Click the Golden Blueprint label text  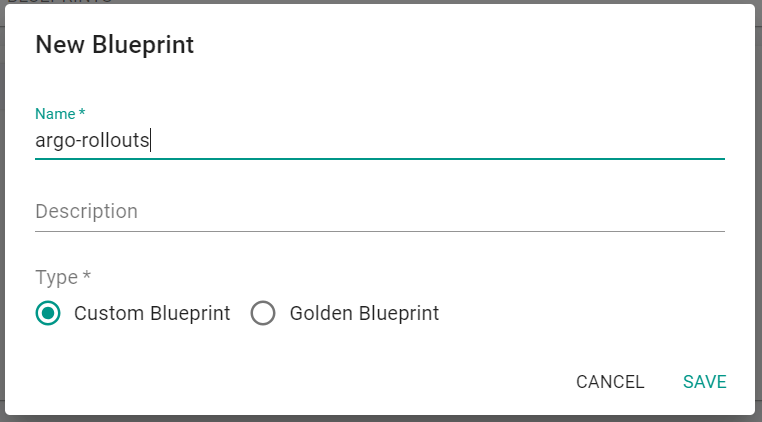(x=364, y=313)
